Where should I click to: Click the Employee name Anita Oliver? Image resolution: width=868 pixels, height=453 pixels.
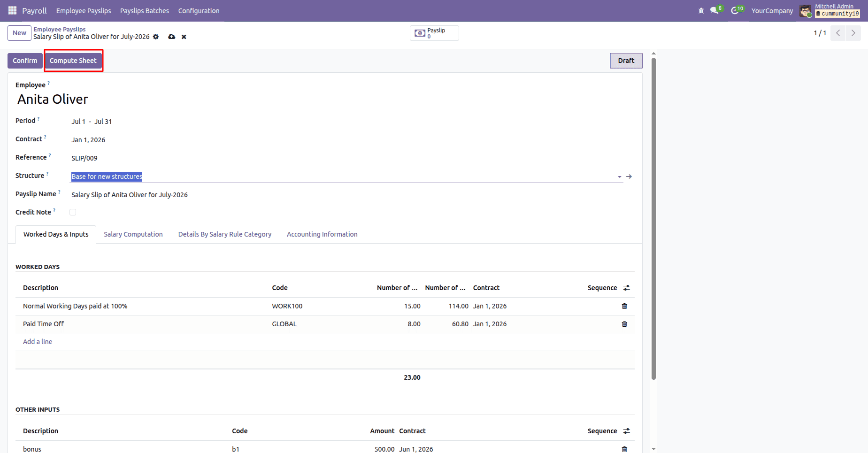point(53,100)
